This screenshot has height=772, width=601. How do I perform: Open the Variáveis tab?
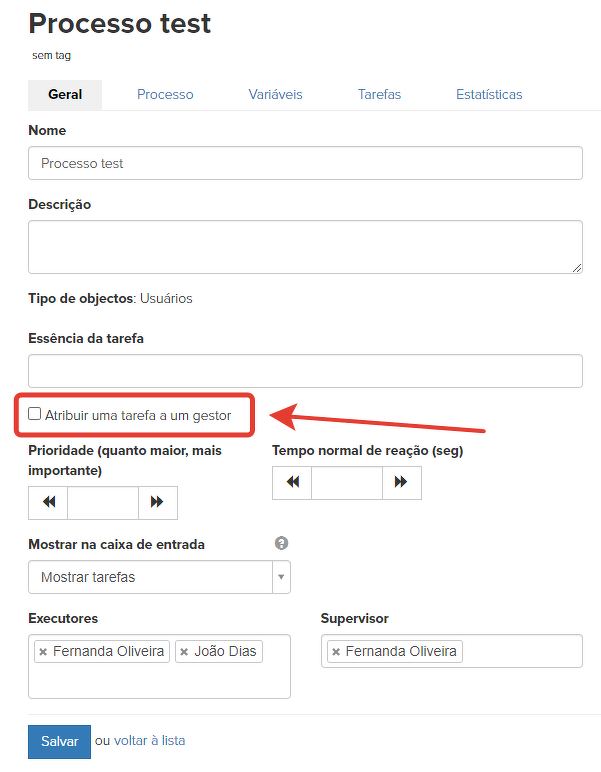[x=275, y=94]
